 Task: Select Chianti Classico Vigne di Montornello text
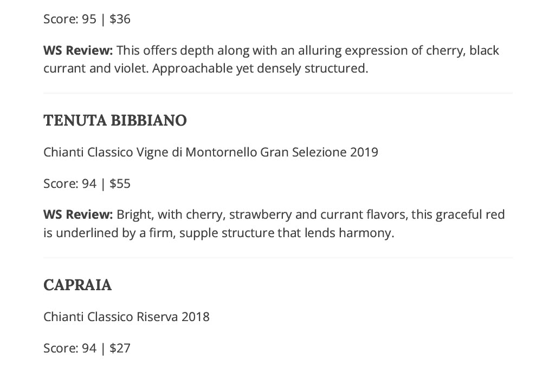(x=151, y=152)
